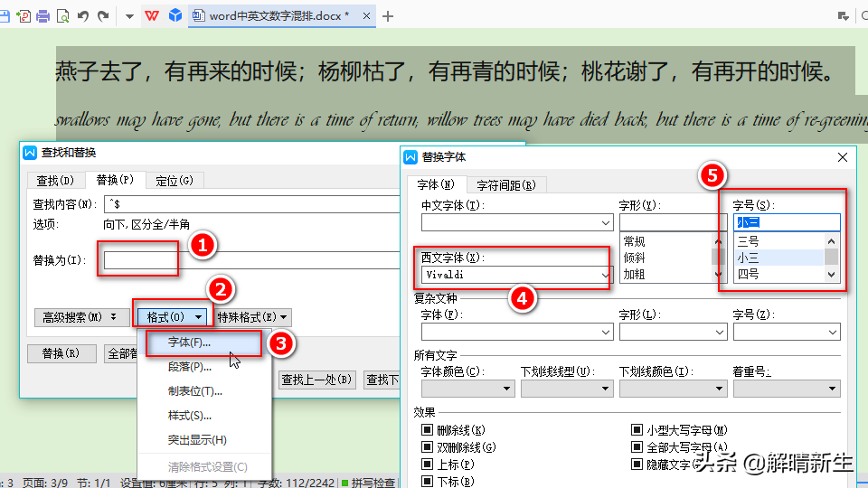
Task: Redo the last action
Action: point(103,16)
